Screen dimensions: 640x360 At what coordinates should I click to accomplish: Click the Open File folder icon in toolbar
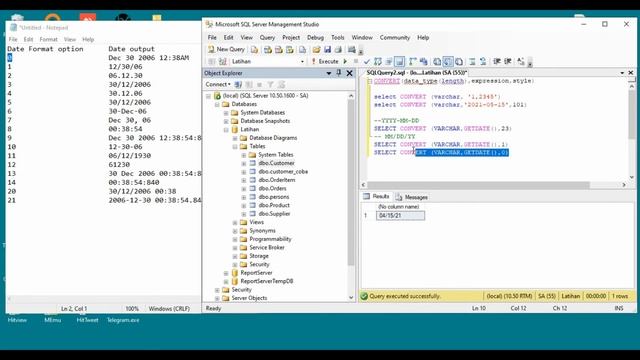pos(316,50)
